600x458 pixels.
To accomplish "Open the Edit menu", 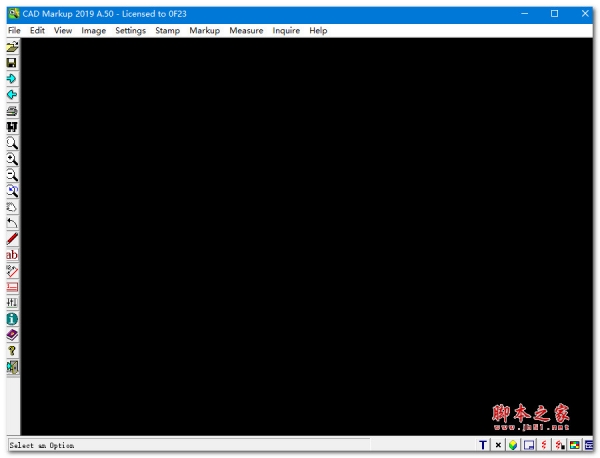I will pos(37,31).
